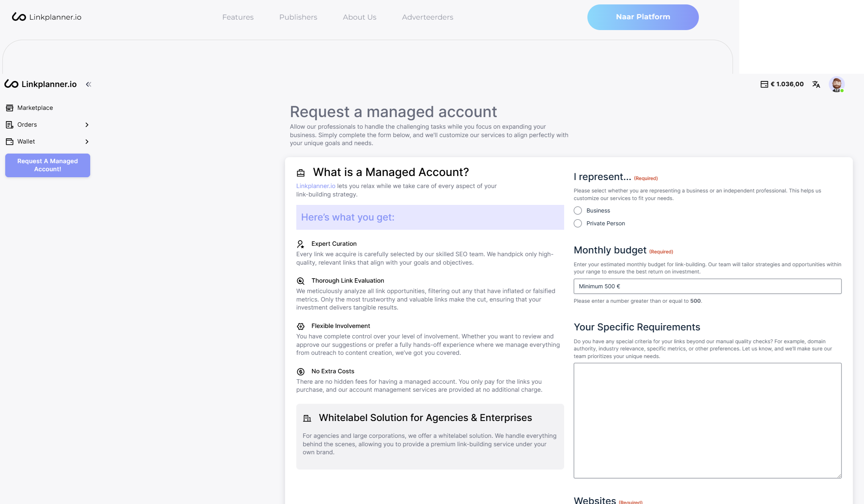Expand the Wallet submenu chevron
The image size is (864, 504).
pos(87,142)
